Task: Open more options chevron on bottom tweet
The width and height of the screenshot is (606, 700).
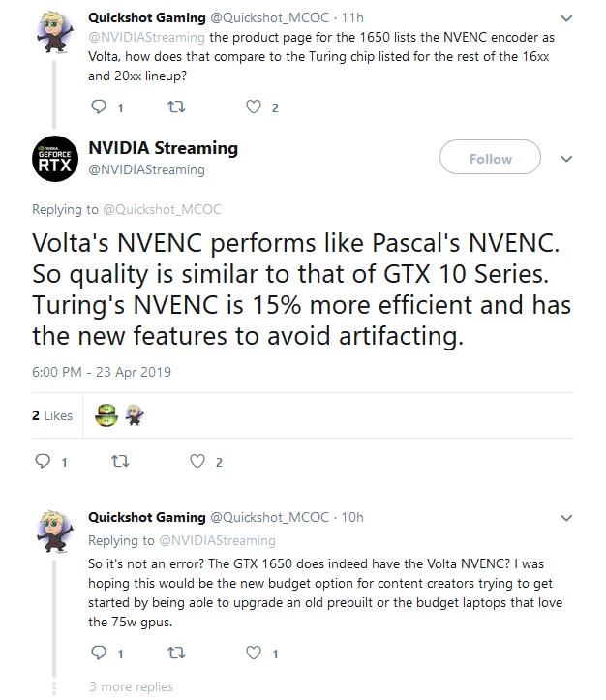Action: click(567, 518)
